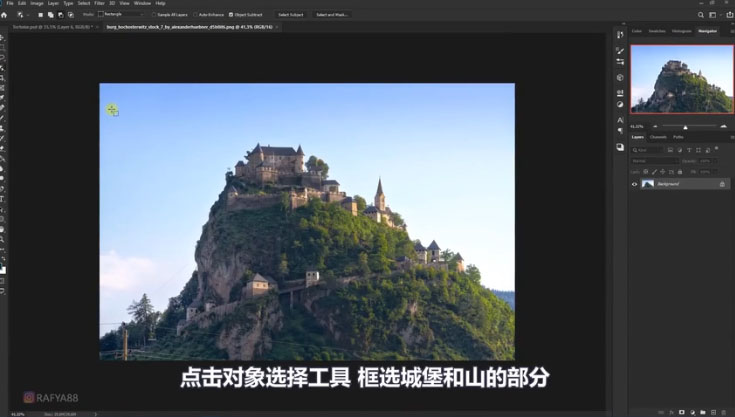This screenshot has height=417, width=735.
Task: Open the Adjustments panel icon
Action: click(x=620, y=103)
